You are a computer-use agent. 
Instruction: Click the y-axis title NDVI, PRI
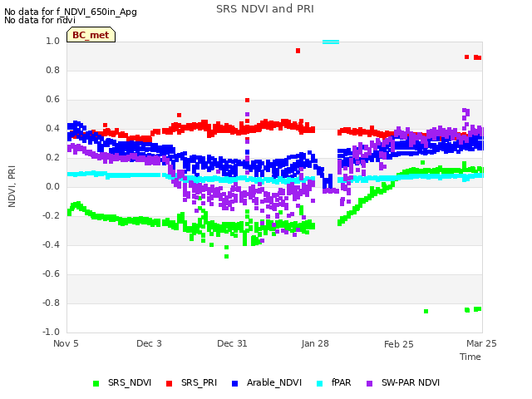coord(12,186)
